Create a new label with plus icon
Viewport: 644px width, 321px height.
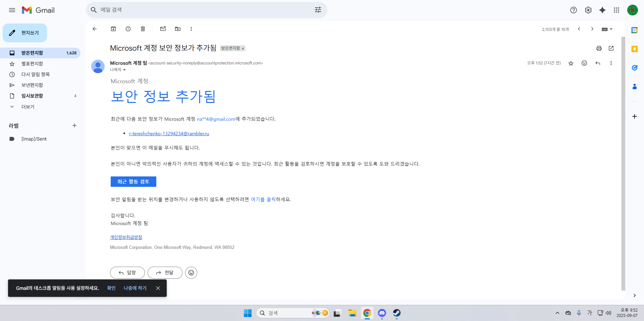tap(74, 125)
